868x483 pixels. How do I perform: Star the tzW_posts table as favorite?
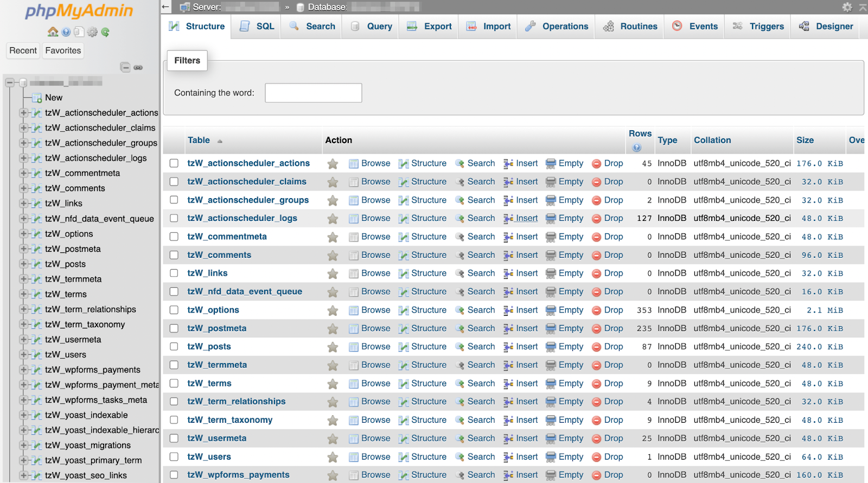click(333, 347)
